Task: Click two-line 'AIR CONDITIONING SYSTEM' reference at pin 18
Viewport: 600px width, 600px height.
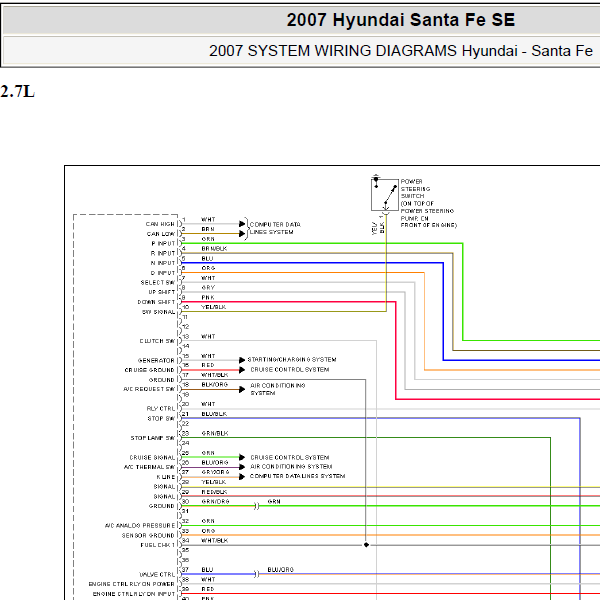Action: [278, 390]
